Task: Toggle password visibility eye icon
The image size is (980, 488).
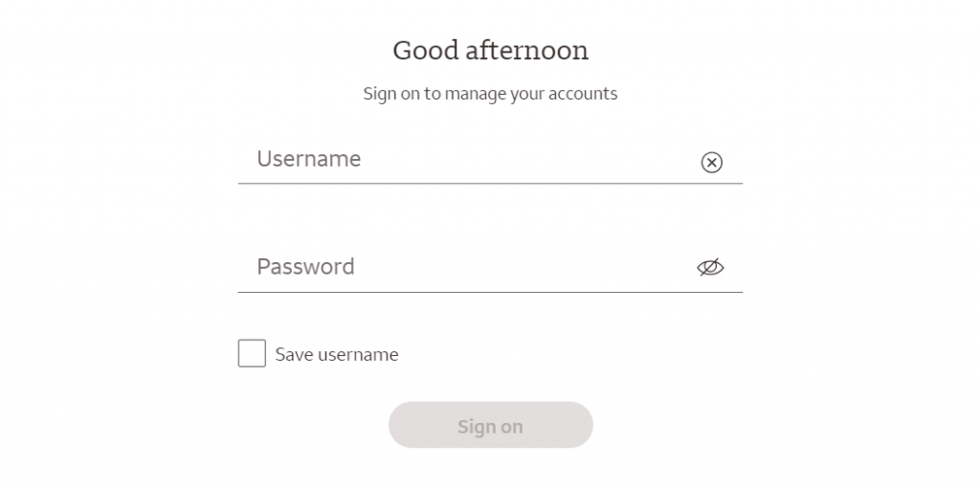Action: (x=710, y=267)
